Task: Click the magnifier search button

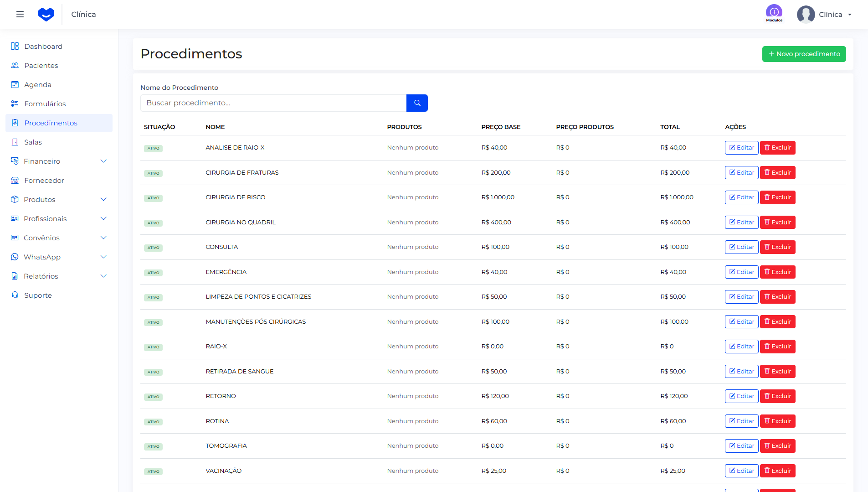Action: pos(417,103)
